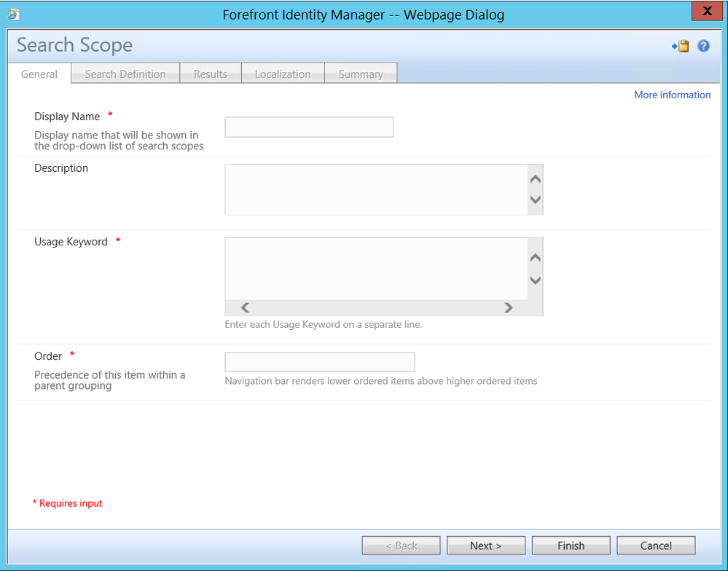
Task: Click the '* Requires input' note
Action: [x=67, y=503]
